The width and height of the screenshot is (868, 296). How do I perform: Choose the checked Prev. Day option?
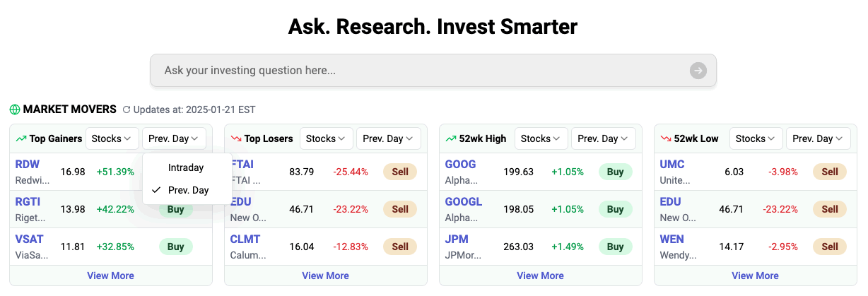[x=188, y=190]
